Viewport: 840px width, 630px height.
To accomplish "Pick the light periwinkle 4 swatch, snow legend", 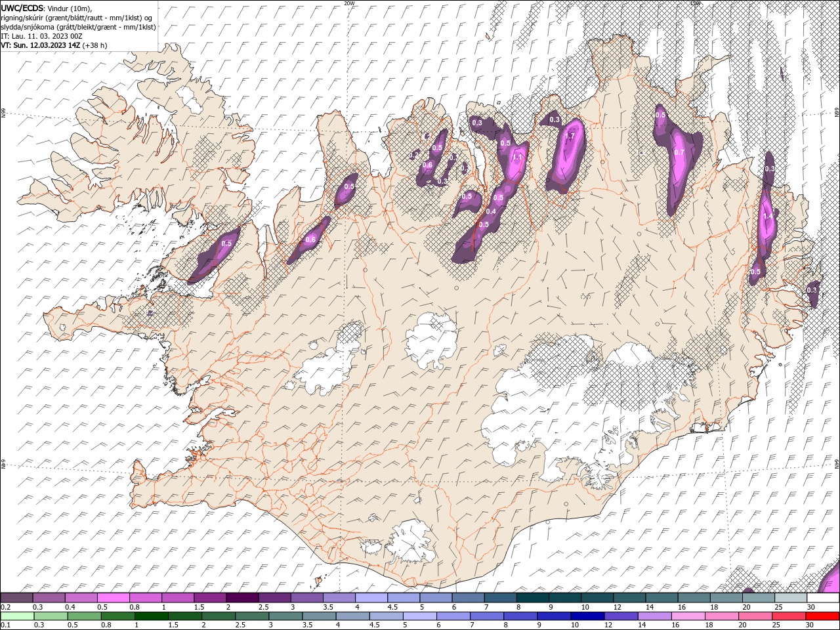I will (371, 598).
